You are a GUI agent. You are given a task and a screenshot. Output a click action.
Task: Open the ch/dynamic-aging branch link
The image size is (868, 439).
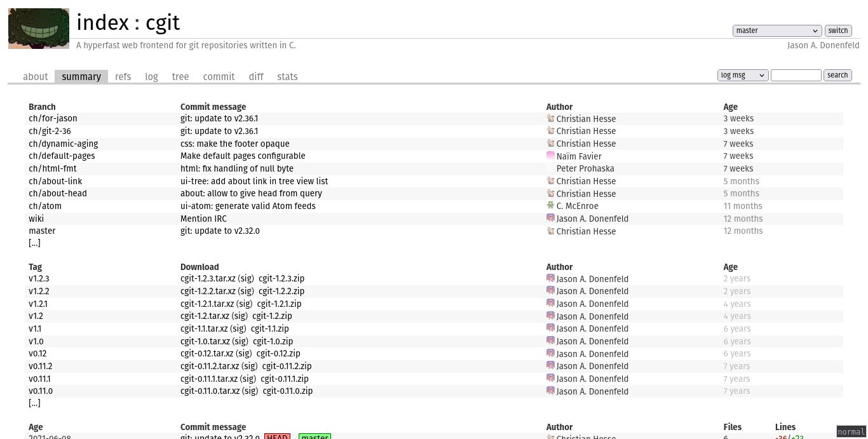click(x=63, y=144)
